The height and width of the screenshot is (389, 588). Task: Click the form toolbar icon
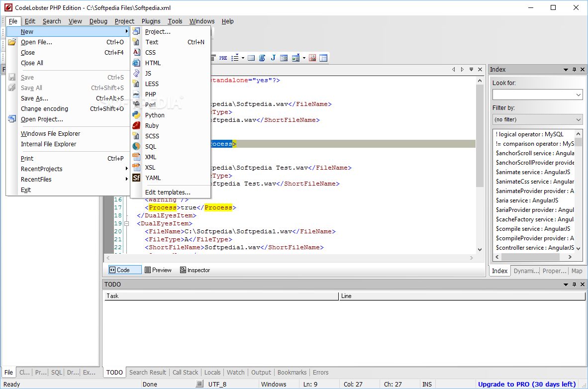point(284,58)
